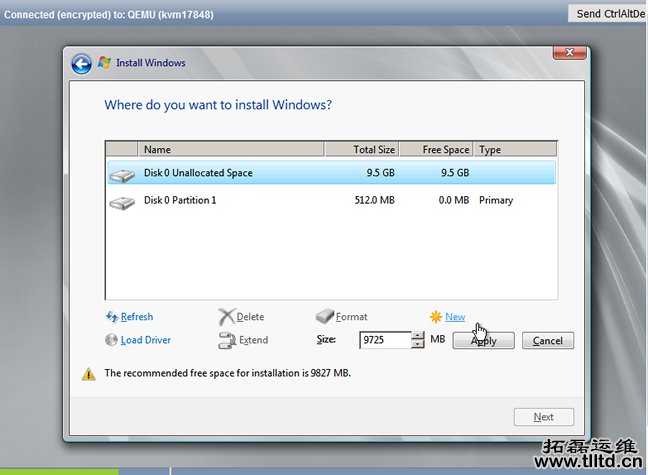Click Disk 0 Partition 1 drive icon
Screen dimensions: 648x475
point(122,201)
